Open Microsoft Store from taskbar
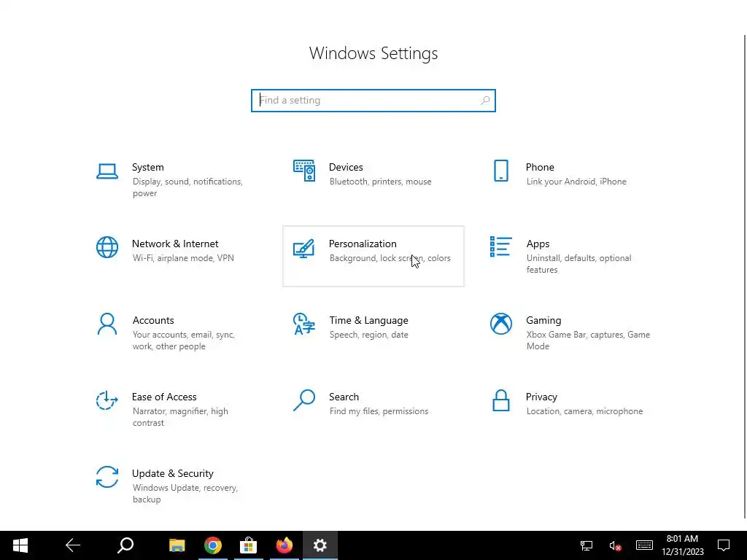The height and width of the screenshot is (560, 747). click(x=248, y=545)
